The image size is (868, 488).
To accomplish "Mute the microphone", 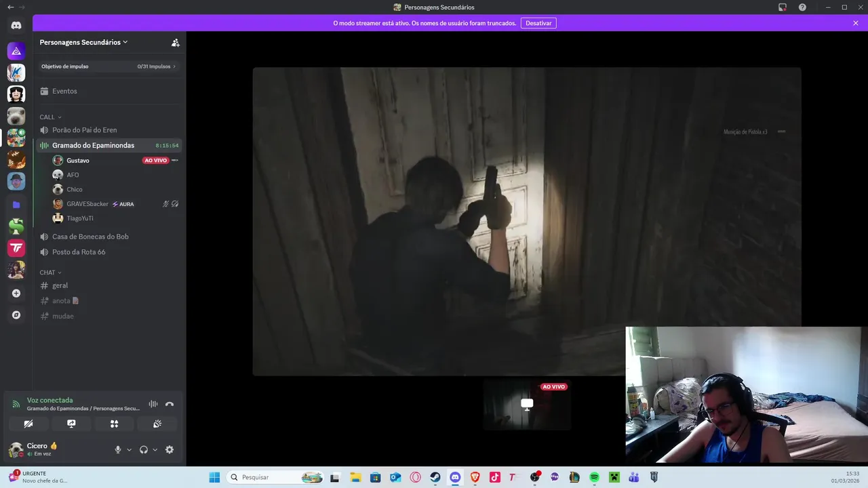I will tap(118, 449).
